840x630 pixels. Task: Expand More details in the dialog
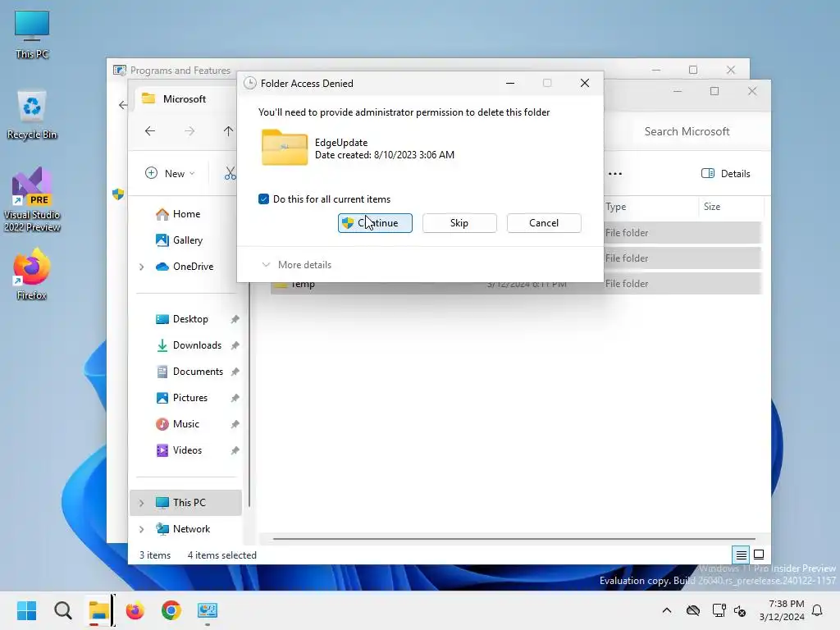pyautogui.click(x=296, y=265)
